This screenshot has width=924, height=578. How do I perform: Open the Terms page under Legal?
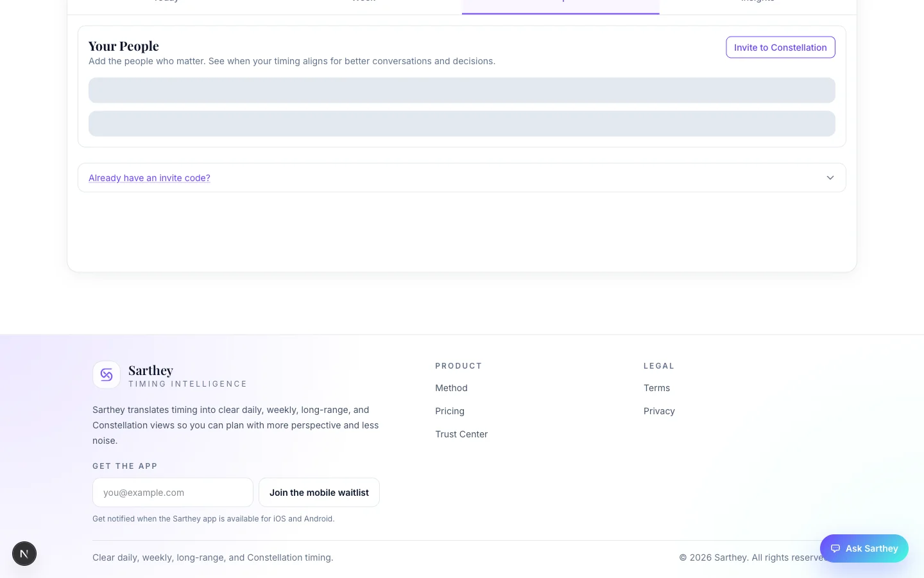point(656,388)
